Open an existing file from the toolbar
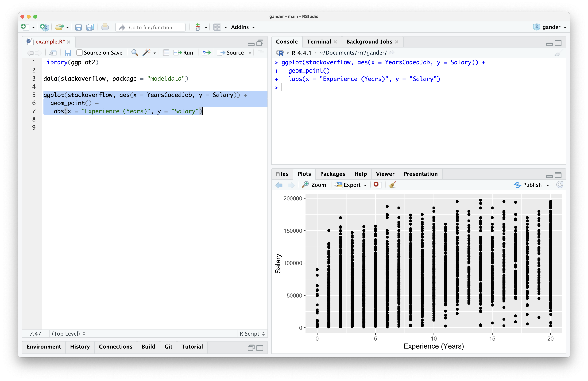This screenshot has width=588, height=381. 60,27
